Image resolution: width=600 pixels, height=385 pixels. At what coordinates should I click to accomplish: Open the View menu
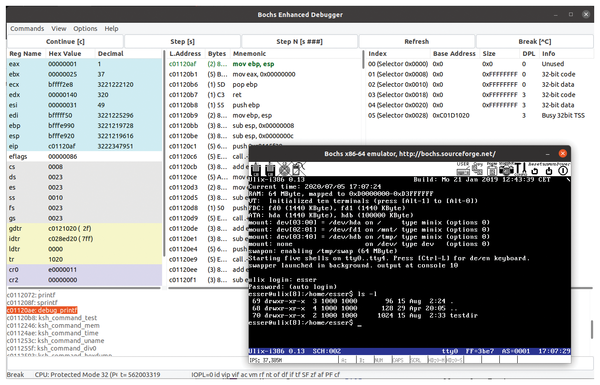pyautogui.click(x=59, y=29)
